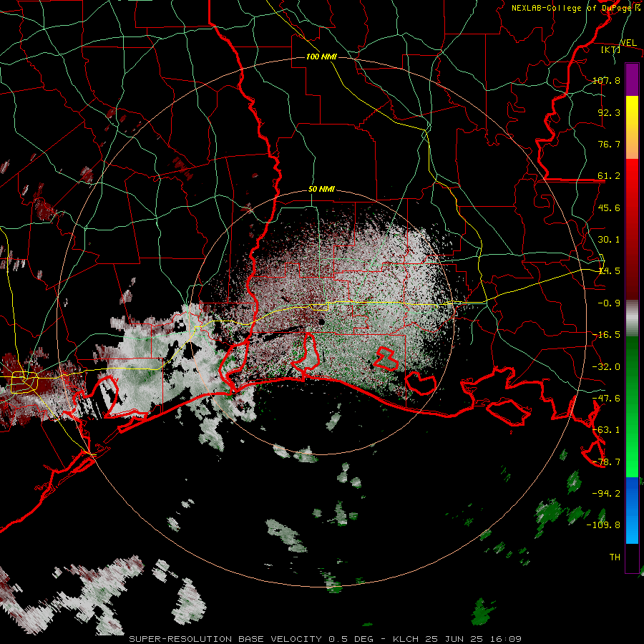
Task: Click the -16.5 legend value
Action: pos(606,335)
